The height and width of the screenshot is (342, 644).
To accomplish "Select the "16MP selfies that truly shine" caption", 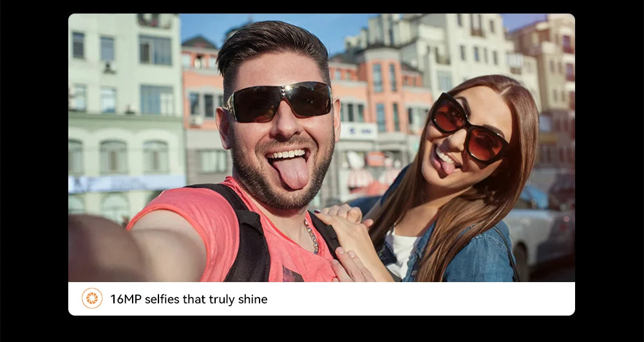I will click(189, 299).
